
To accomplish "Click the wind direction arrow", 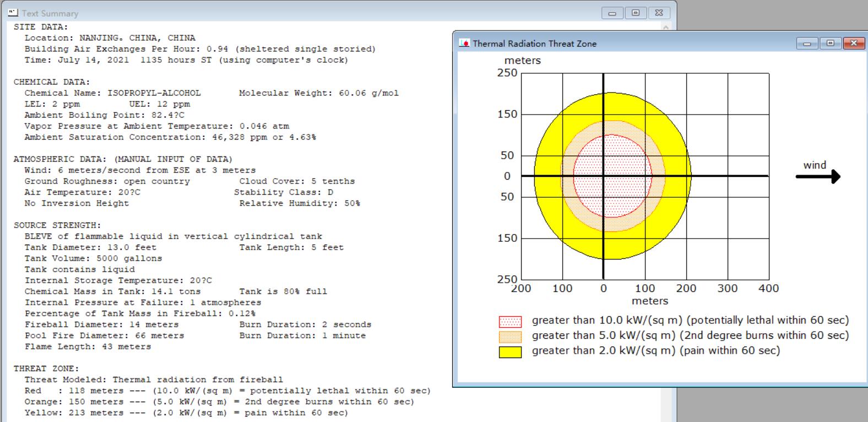I will pos(818,176).
